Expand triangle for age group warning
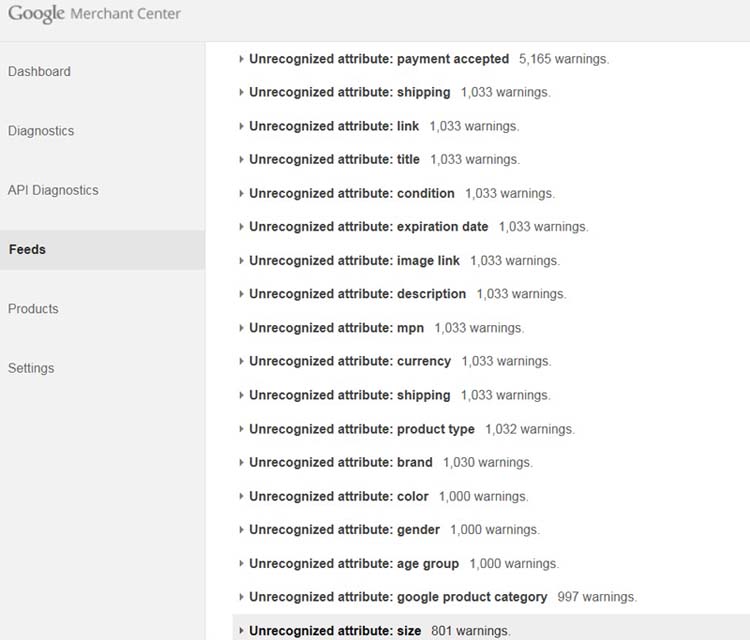This screenshot has width=750, height=640. [241, 563]
